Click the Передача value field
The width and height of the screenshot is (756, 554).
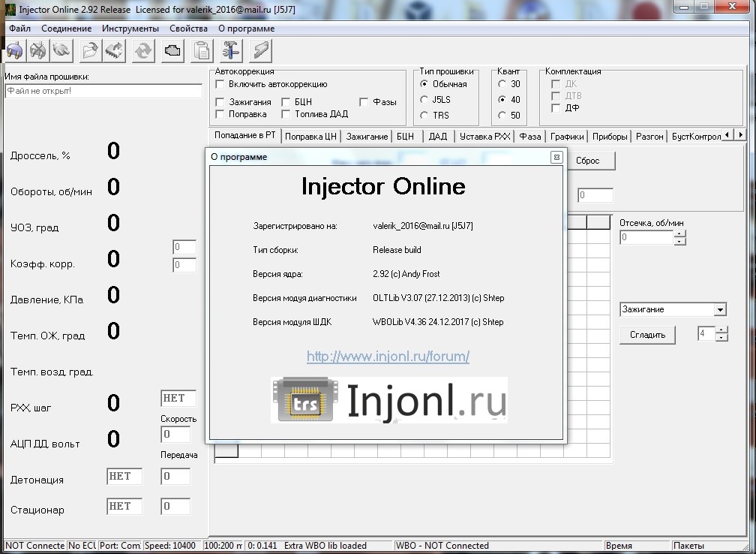coord(175,476)
